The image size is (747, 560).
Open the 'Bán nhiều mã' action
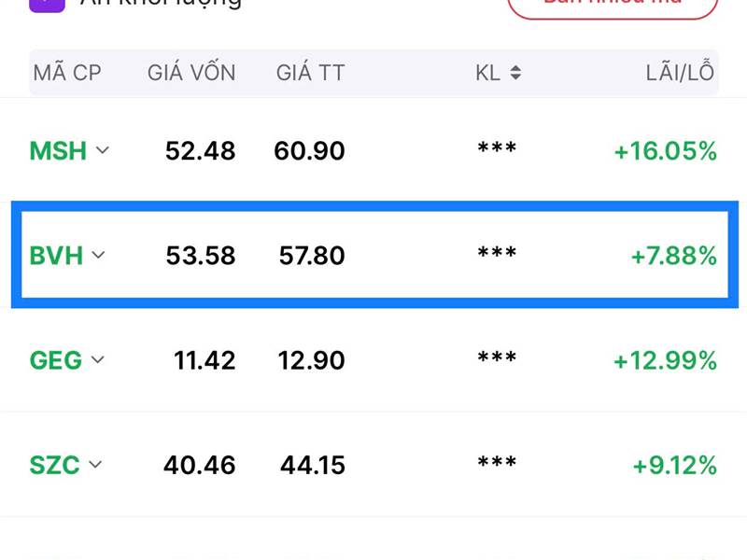612,5
